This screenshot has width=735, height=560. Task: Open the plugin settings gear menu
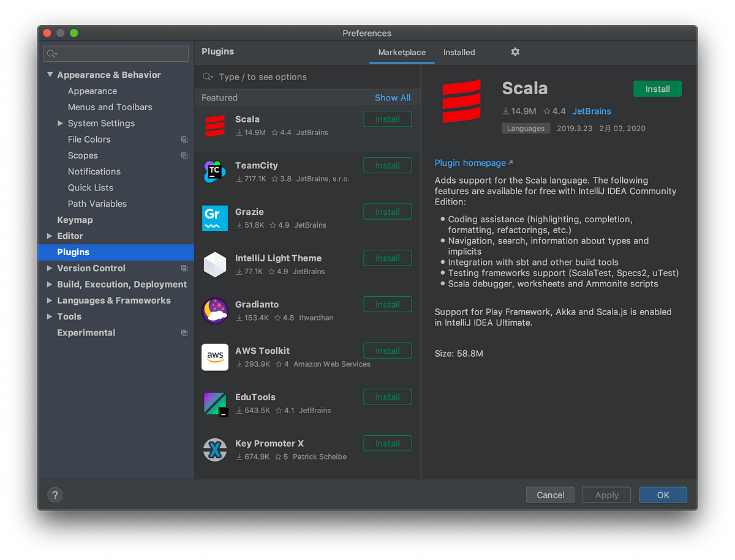click(x=515, y=52)
